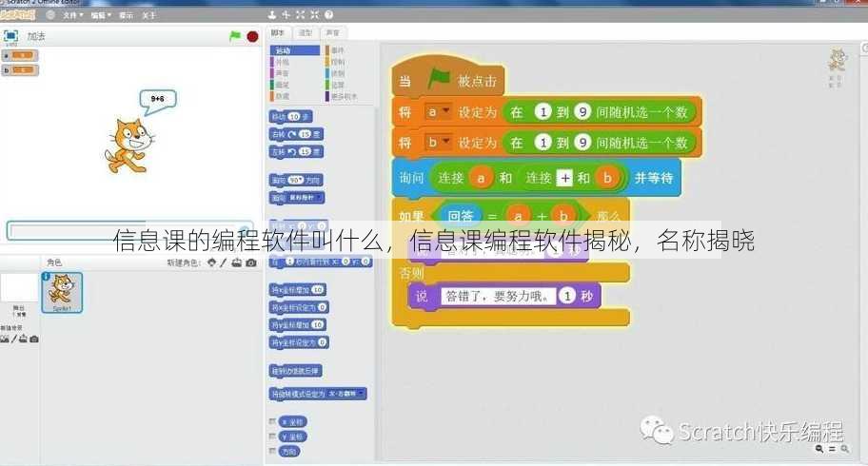868x466 pixels.
Task: Open the rotation style dropdown in palette block
Action: [346, 394]
